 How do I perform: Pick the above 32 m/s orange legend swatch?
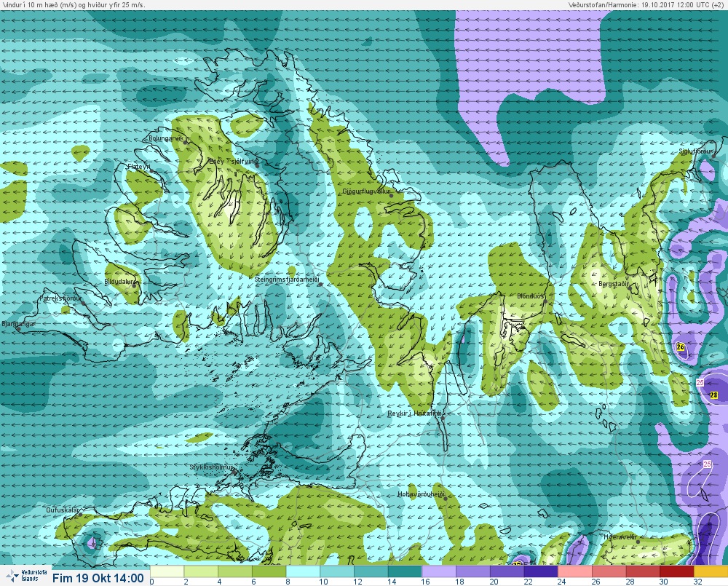pyautogui.click(x=711, y=571)
